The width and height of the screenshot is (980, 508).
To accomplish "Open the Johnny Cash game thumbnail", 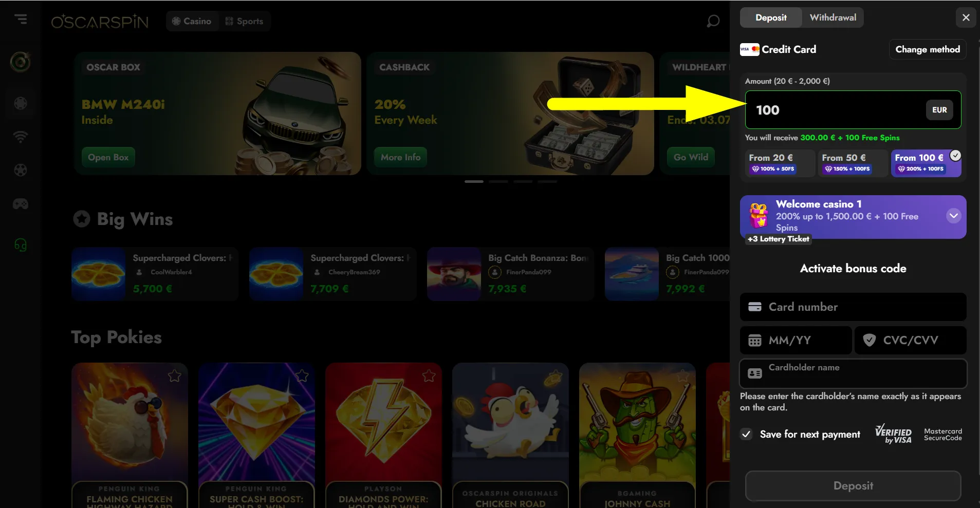I will click(x=637, y=436).
